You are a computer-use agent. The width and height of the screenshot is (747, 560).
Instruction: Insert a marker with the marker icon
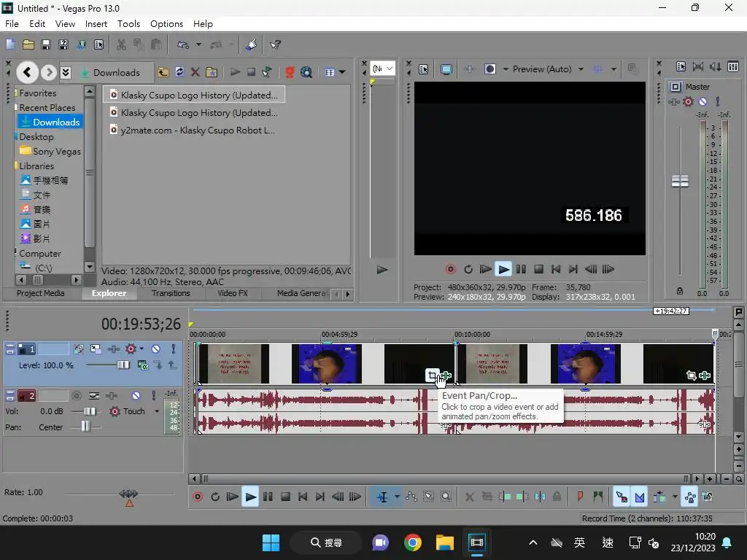tap(580, 497)
